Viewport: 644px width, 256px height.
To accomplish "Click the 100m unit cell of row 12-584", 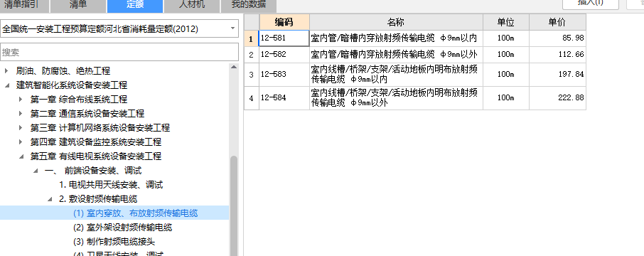I will 505,98.
